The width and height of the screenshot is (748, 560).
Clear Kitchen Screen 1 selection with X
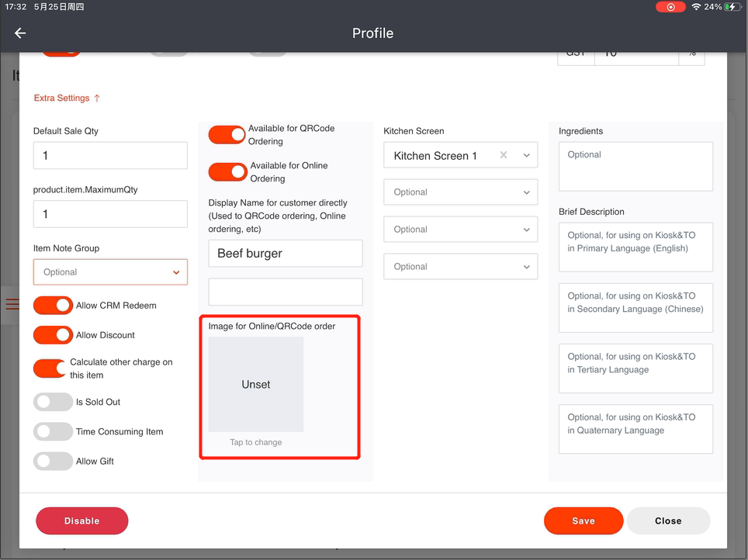coord(504,155)
